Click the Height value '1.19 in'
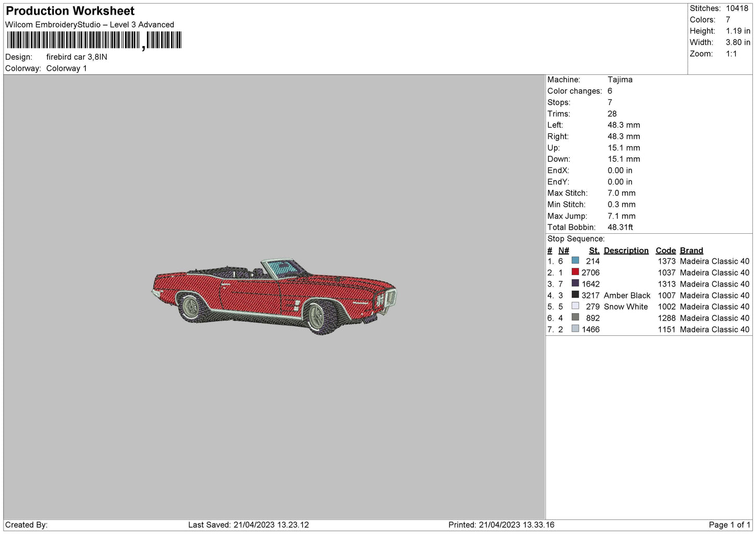The width and height of the screenshot is (756, 534). (738, 31)
